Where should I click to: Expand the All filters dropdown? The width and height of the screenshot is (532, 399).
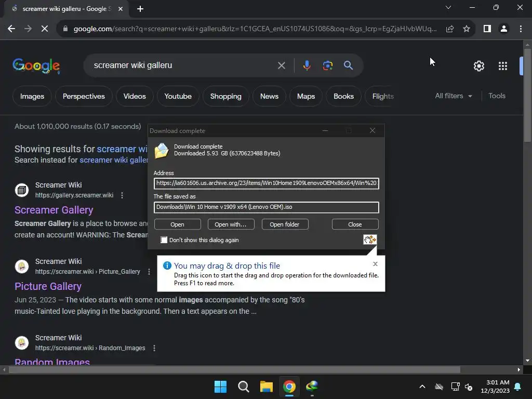tap(454, 96)
